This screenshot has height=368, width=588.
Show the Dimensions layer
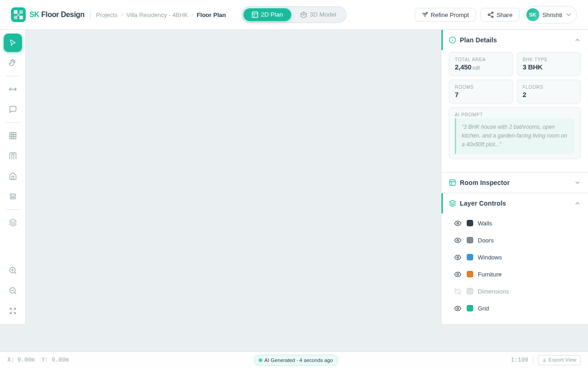(458, 291)
